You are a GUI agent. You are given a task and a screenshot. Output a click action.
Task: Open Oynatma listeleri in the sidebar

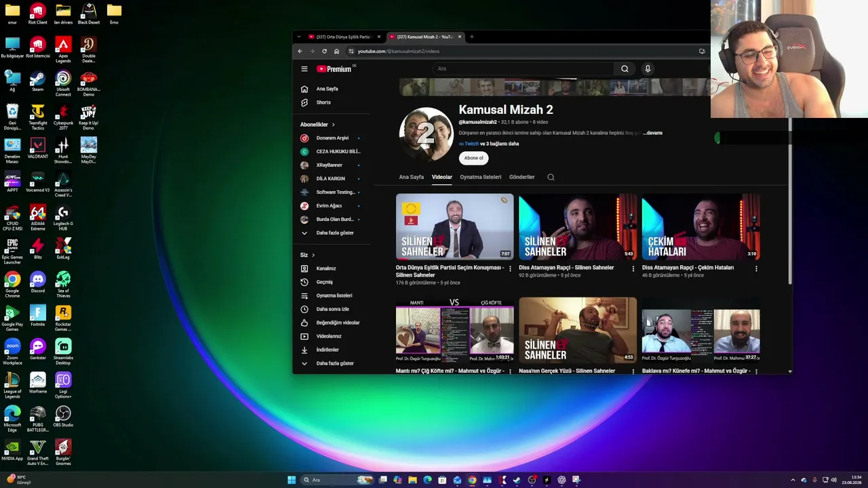(x=333, y=296)
